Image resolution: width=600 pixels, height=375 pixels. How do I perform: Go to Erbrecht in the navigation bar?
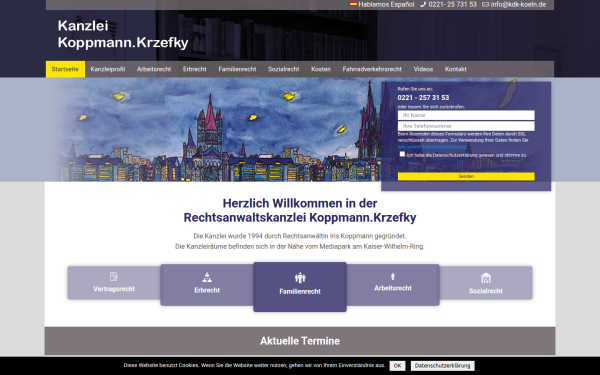(194, 69)
